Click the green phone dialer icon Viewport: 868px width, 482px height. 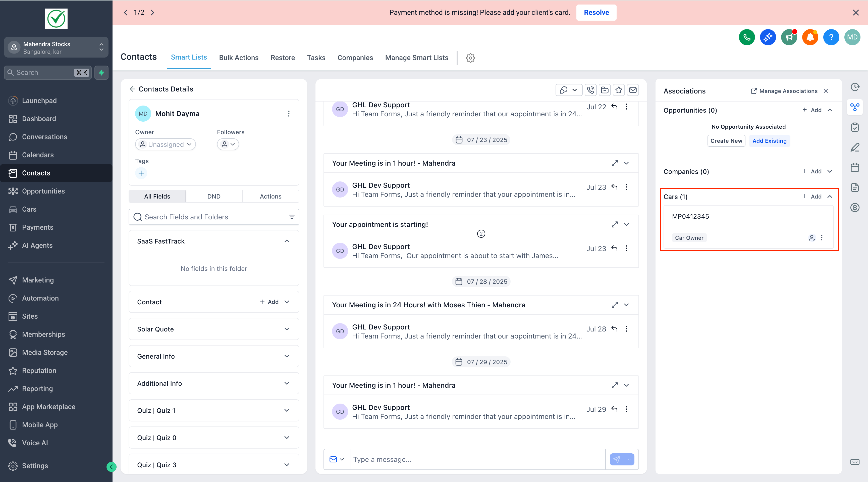747,37
